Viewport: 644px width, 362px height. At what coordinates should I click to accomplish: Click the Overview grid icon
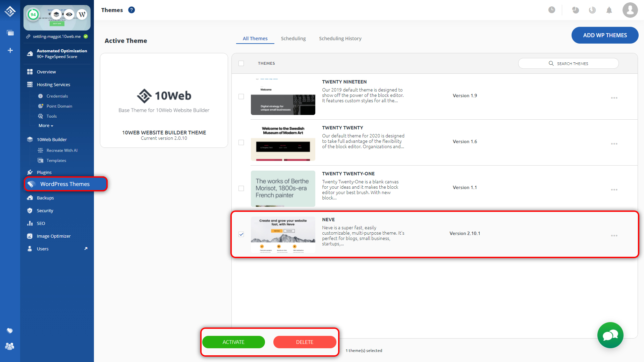tap(30, 72)
